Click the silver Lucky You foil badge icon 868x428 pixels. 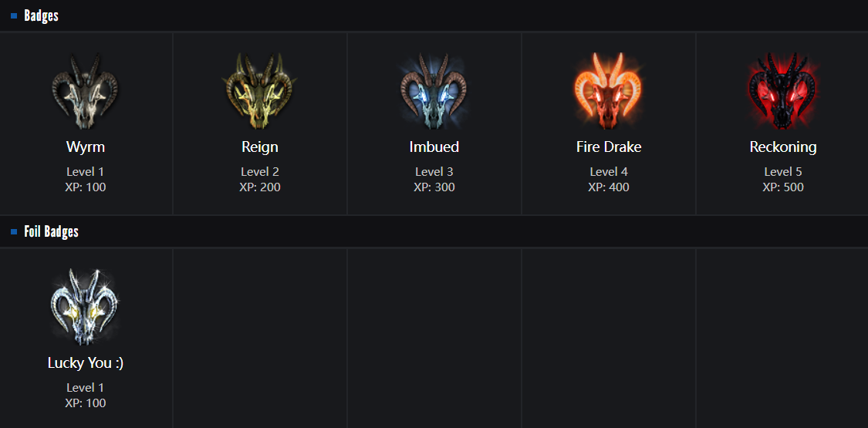(85, 307)
